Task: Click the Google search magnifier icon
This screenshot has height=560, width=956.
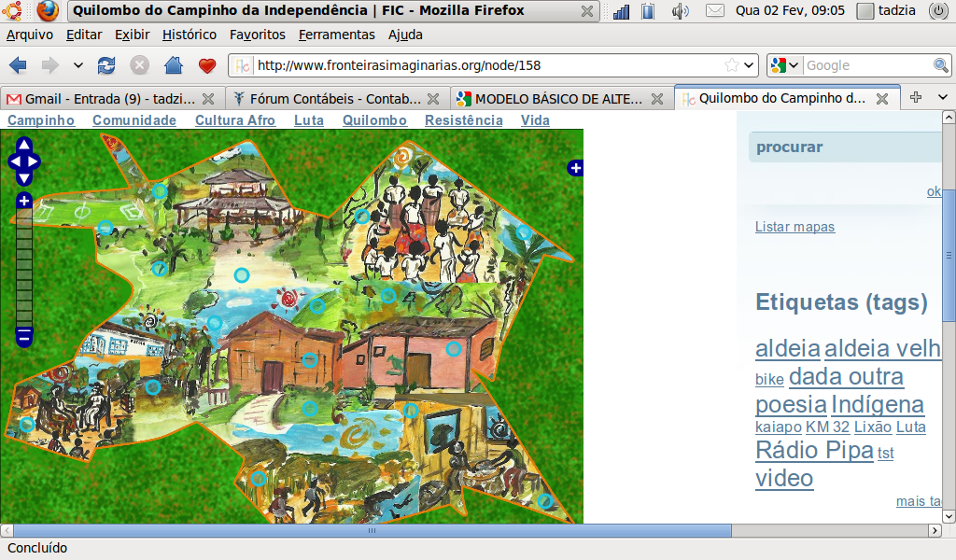Action: tap(941, 65)
